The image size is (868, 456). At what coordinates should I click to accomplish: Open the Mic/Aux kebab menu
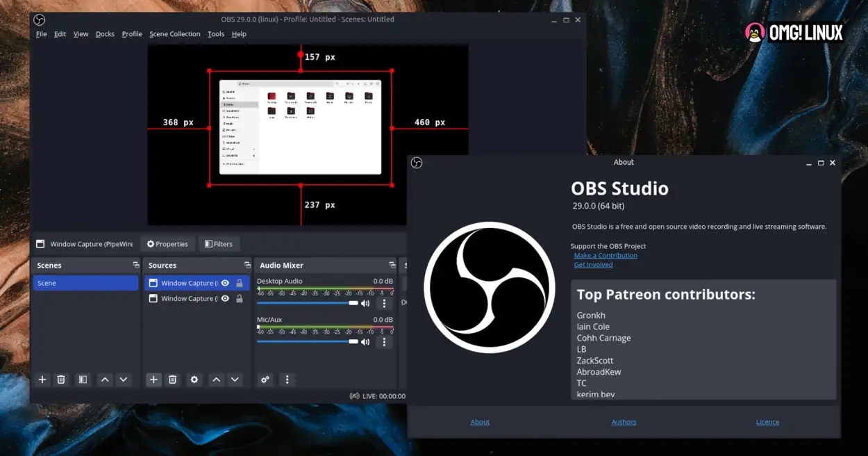(384, 341)
